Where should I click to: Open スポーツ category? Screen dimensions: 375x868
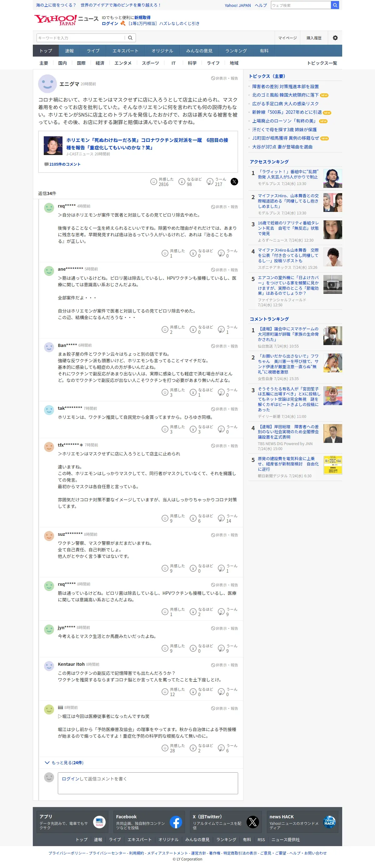(150, 63)
